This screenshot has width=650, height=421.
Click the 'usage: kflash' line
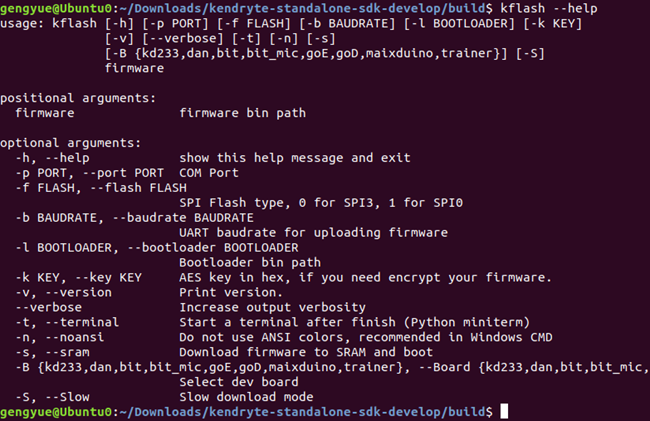pos(291,24)
